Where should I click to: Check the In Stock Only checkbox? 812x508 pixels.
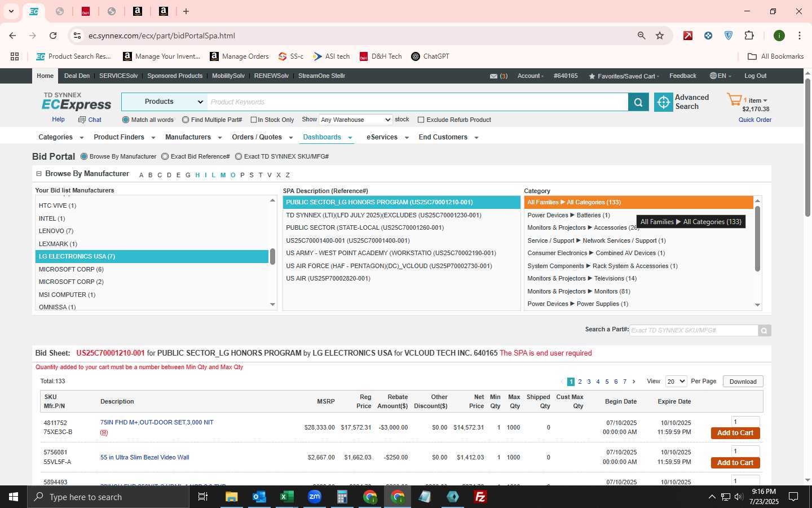[254, 120]
